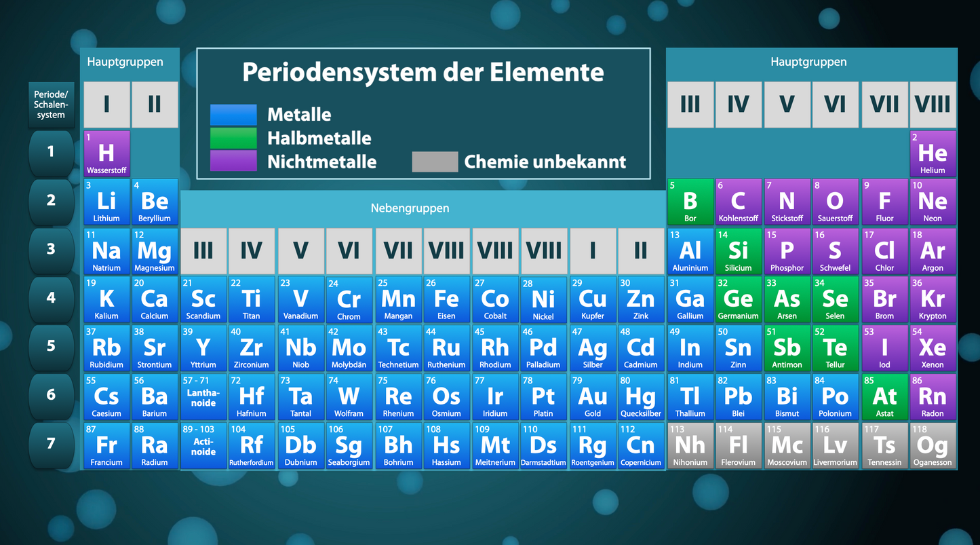Open the Silicium (Si) tile
Viewport: 980px width, 545px height.
tap(739, 251)
